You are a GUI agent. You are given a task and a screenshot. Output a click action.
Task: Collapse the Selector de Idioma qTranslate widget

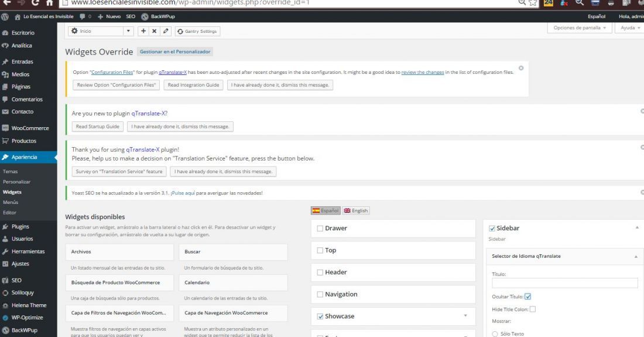pyautogui.click(x=636, y=257)
